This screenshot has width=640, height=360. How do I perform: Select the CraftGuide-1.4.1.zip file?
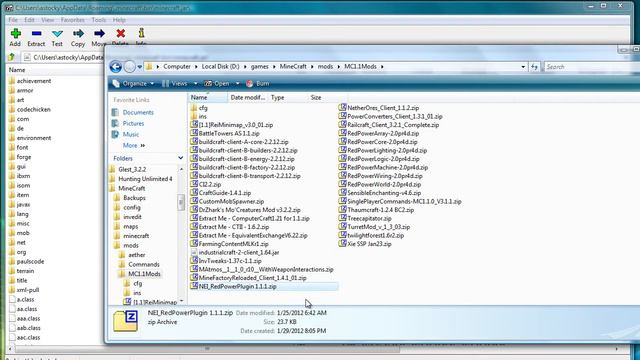coord(221,193)
